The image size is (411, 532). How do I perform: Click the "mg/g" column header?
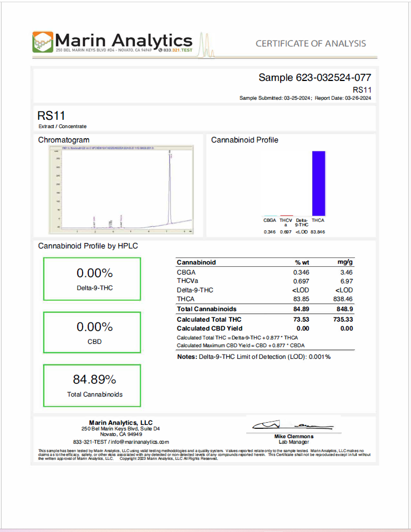[x=345, y=262]
